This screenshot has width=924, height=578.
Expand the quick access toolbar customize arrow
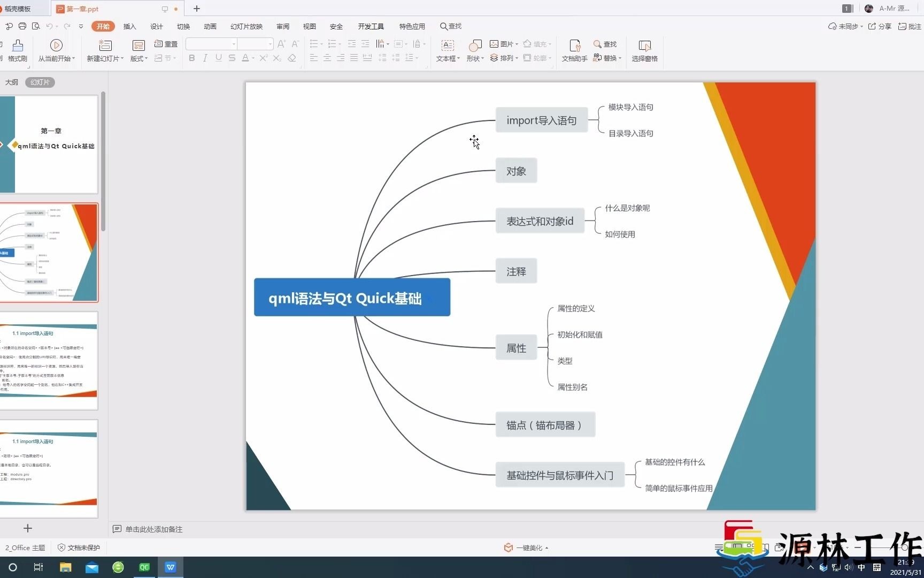click(x=81, y=26)
